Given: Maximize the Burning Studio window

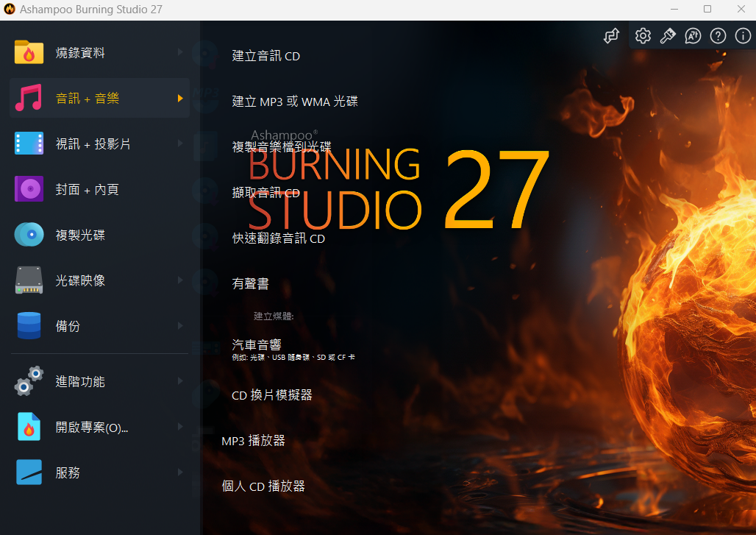Looking at the screenshot, I should (707, 9).
